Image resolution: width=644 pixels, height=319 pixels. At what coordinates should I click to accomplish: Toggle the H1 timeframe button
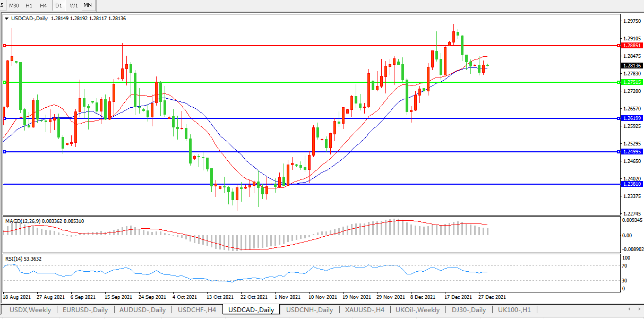(29, 5)
